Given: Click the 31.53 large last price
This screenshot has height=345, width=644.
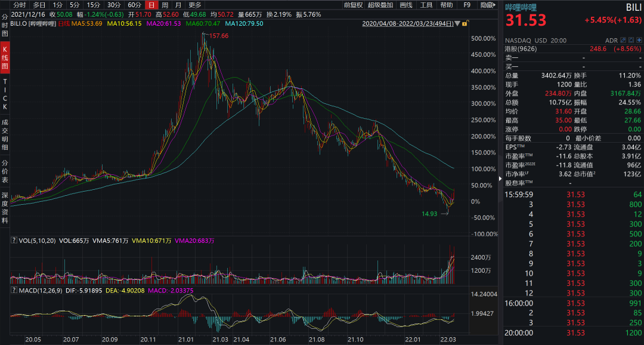Looking at the screenshot, I should (526, 20).
